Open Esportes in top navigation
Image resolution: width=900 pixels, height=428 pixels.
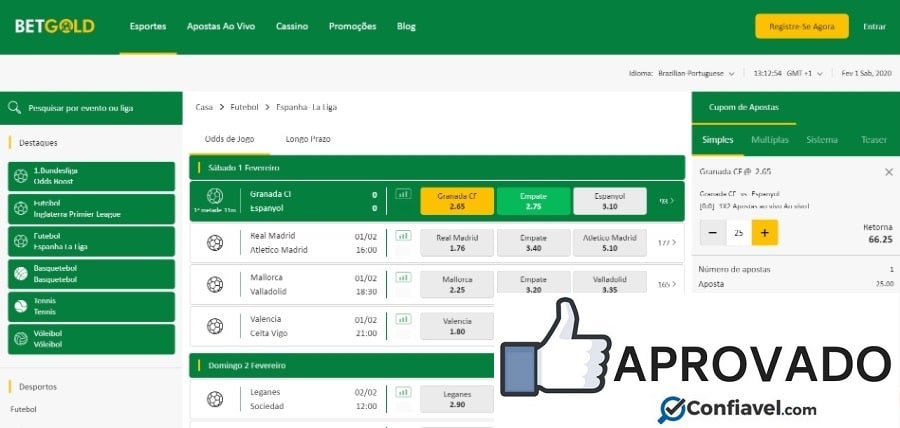(x=148, y=26)
